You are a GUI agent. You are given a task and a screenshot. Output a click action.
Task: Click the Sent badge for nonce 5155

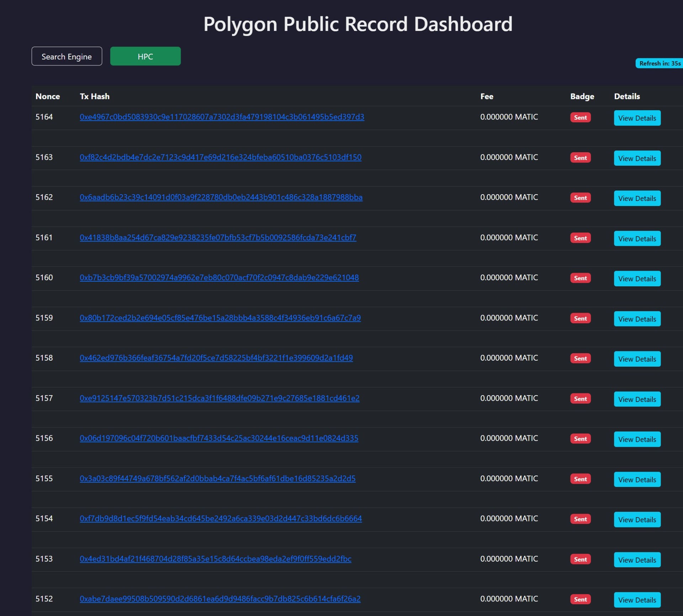point(580,479)
